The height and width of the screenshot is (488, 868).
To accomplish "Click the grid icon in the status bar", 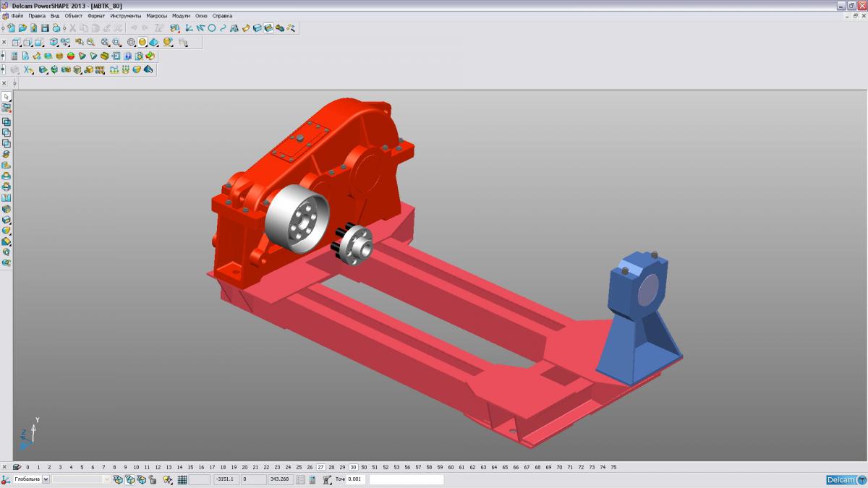I will (x=182, y=479).
